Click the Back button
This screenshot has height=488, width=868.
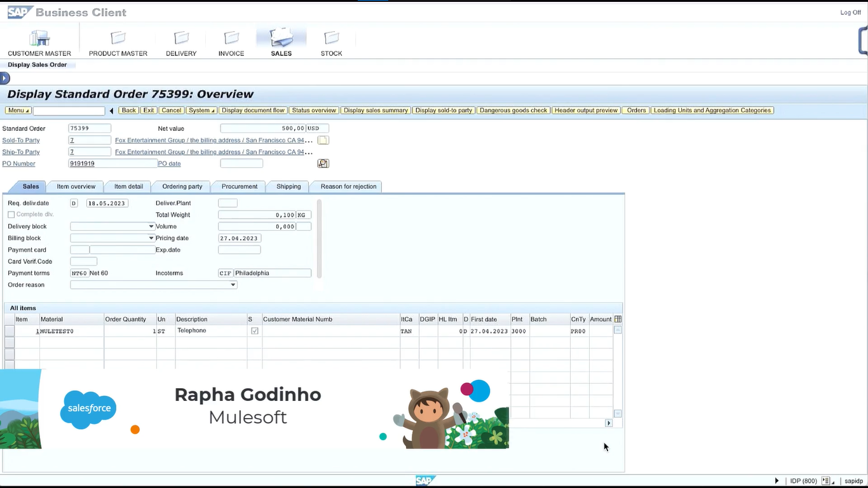(129, 111)
